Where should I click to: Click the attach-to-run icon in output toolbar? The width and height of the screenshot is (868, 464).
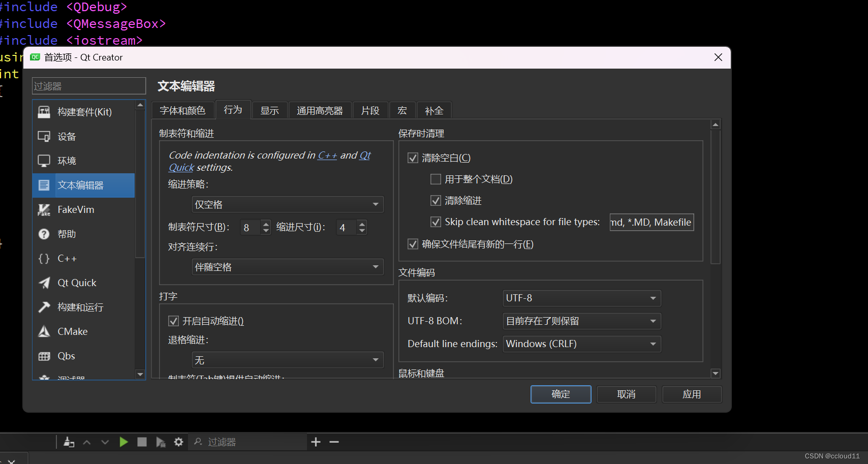pyautogui.click(x=69, y=442)
